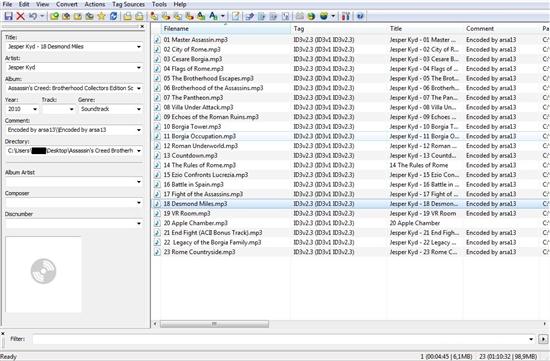Select file 05 The Brotherhood Escapes.mp3
This screenshot has height=361, width=550.
pyautogui.click(x=209, y=79)
